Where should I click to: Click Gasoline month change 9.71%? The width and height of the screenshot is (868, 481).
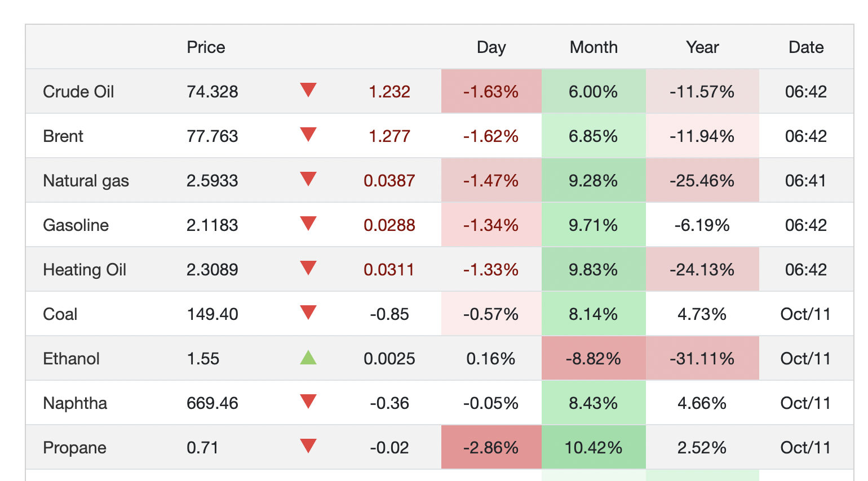click(594, 225)
